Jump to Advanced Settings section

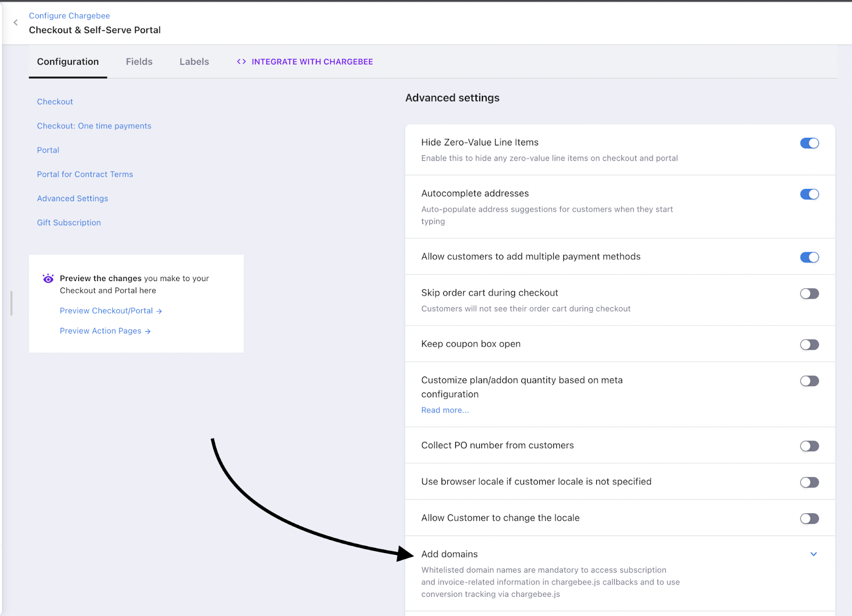(72, 199)
